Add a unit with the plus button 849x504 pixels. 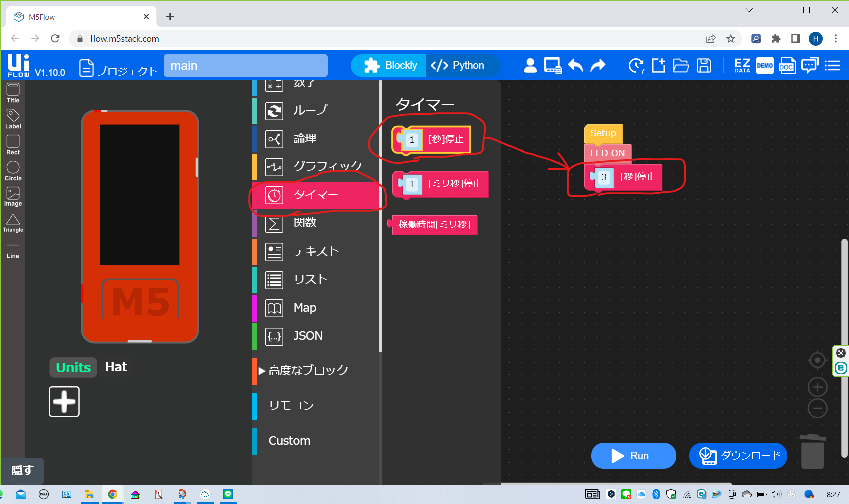(x=64, y=401)
